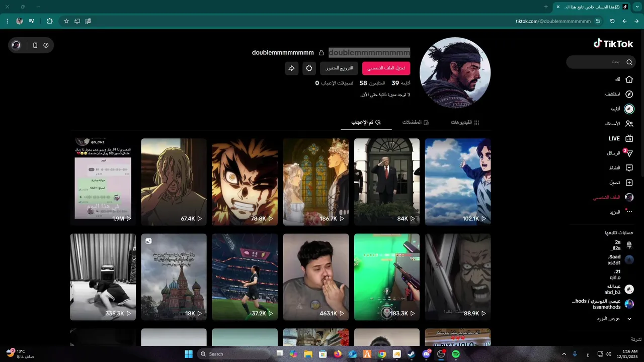Click the Upload plus icon
Image resolution: width=644 pixels, height=362 pixels.
coord(629,183)
